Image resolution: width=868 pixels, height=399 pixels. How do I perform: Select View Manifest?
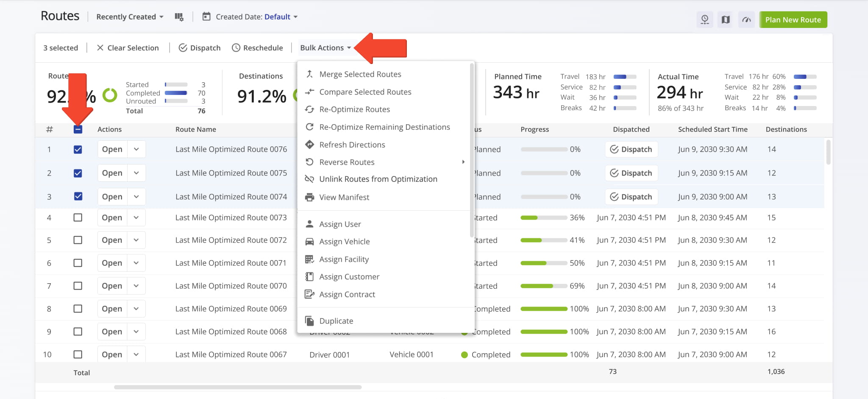pos(344,197)
